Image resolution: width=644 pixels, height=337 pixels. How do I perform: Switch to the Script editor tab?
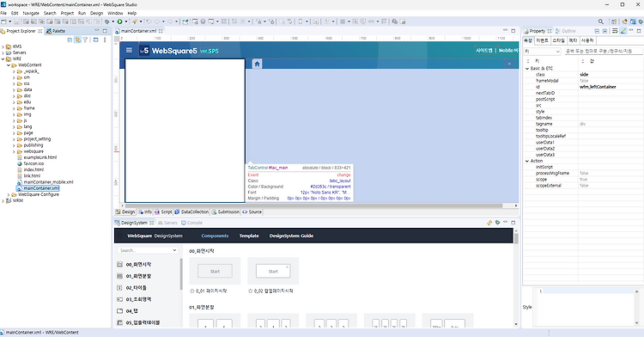coord(163,211)
